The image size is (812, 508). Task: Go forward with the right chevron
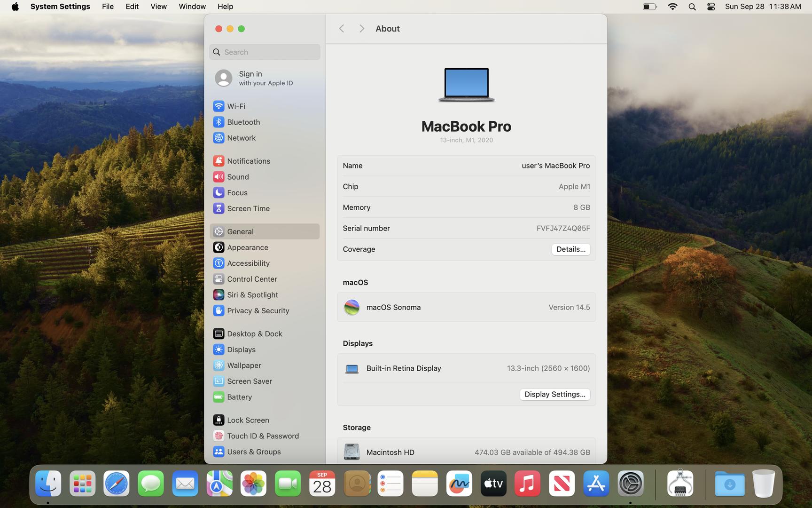(361, 29)
